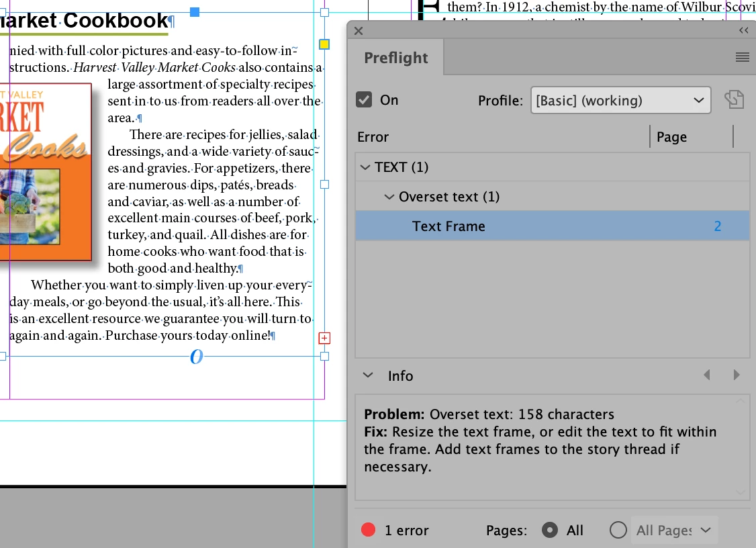Click the embed profile icon

[x=734, y=99]
